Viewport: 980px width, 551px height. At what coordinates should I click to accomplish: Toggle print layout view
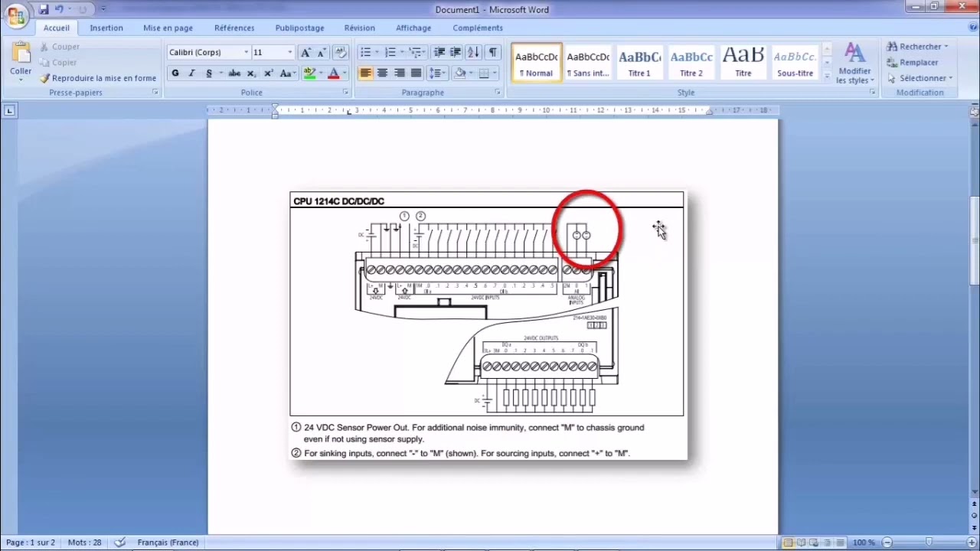click(788, 543)
